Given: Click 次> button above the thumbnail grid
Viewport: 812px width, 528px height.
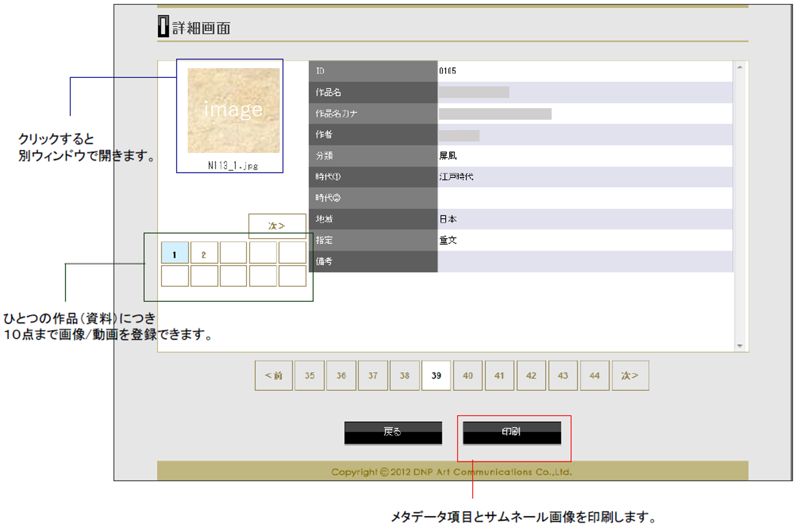Looking at the screenshot, I should (277, 226).
